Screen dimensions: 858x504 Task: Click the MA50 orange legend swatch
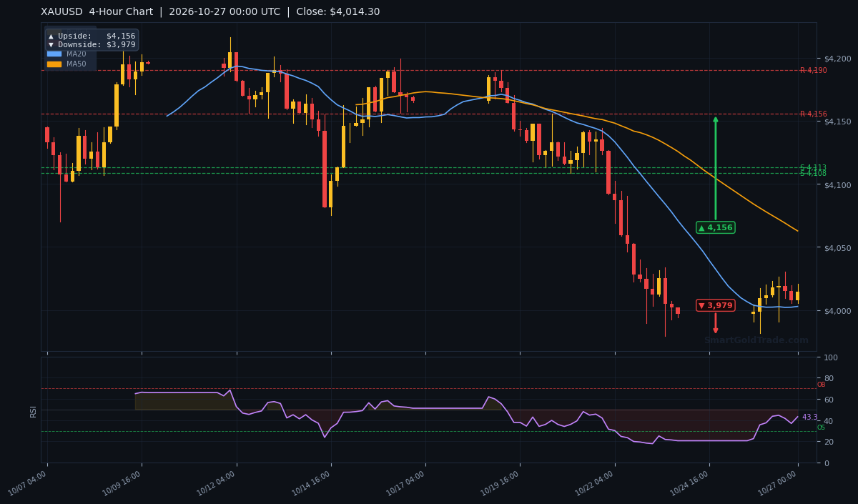(x=54, y=64)
